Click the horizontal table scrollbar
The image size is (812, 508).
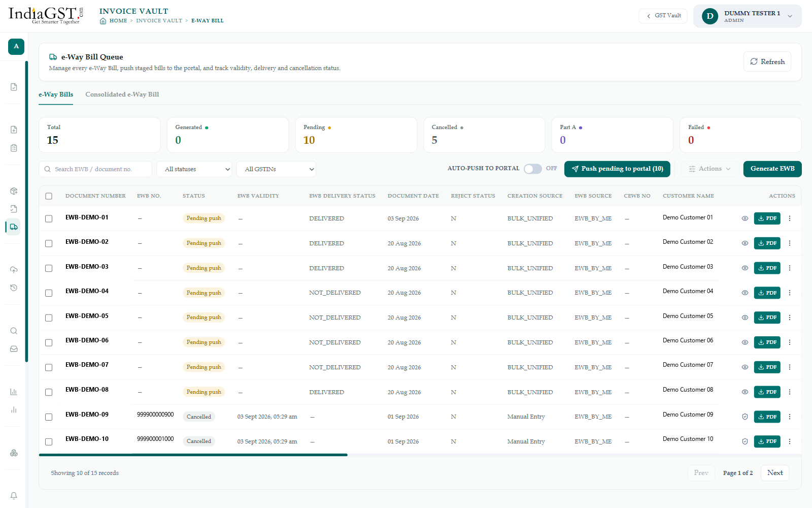click(193, 455)
